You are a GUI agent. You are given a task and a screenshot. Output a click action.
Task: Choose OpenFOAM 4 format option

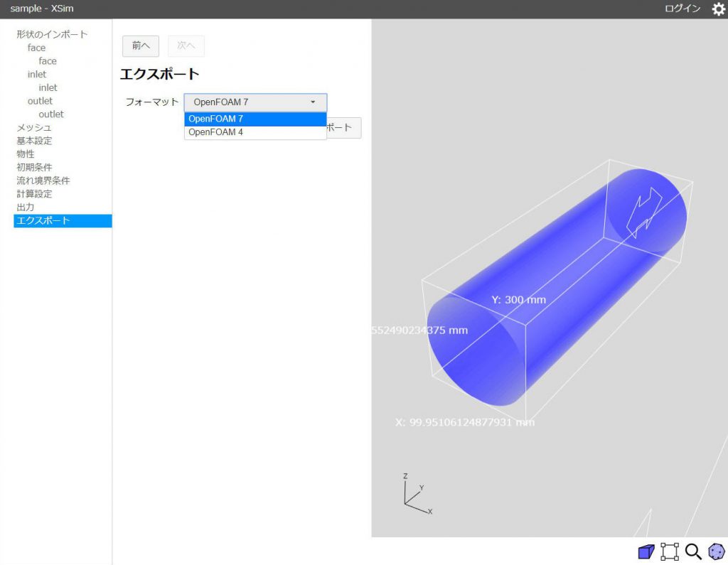[x=255, y=131]
